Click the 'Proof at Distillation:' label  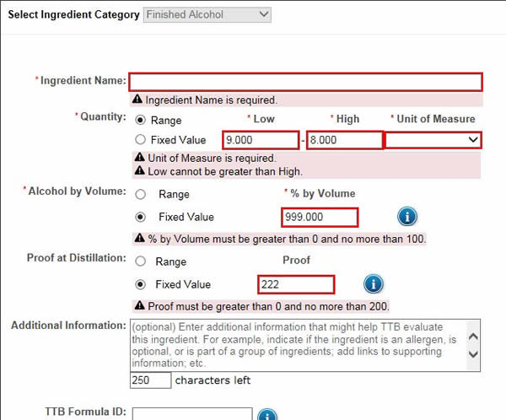click(77, 258)
